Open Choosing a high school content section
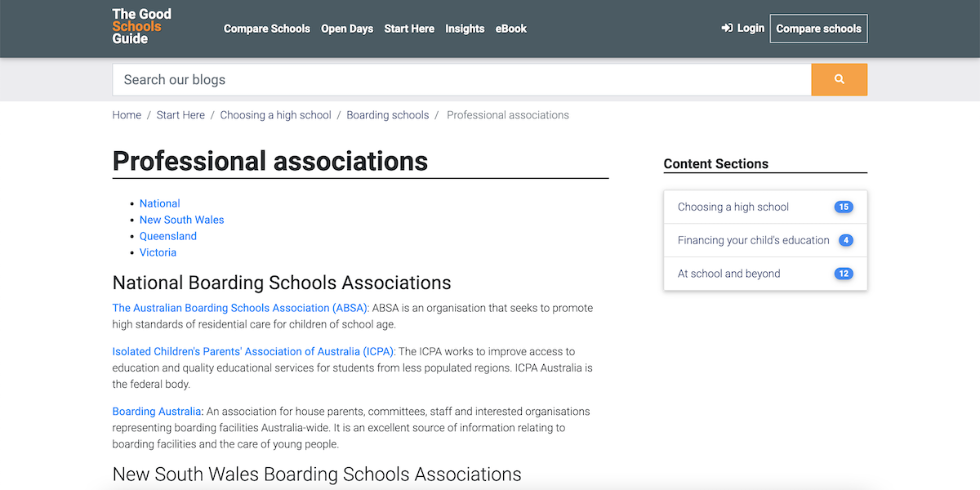980x490 pixels. point(733,207)
